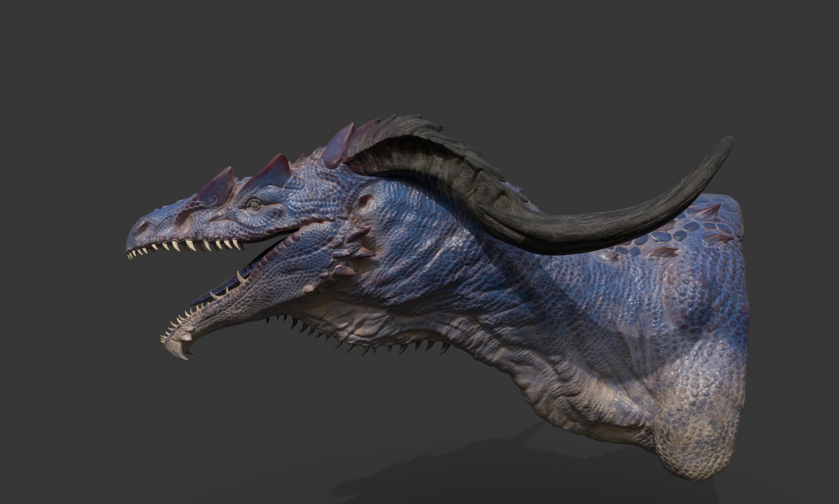Click the crest plate above the eye

(272, 169)
